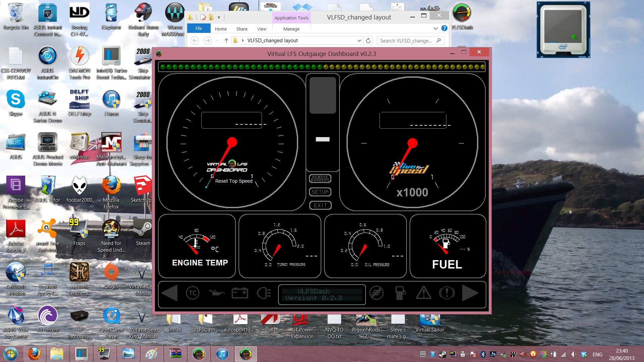Image resolution: width=644 pixels, height=362 pixels.
Task: Expand address bar history dropdown
Action: (x=359, y=41)
